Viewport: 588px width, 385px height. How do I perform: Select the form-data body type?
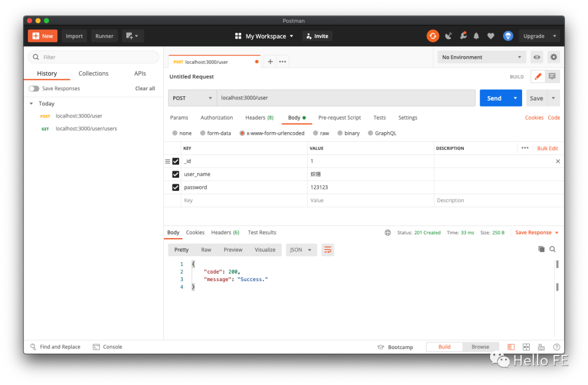tap(203, 133)
